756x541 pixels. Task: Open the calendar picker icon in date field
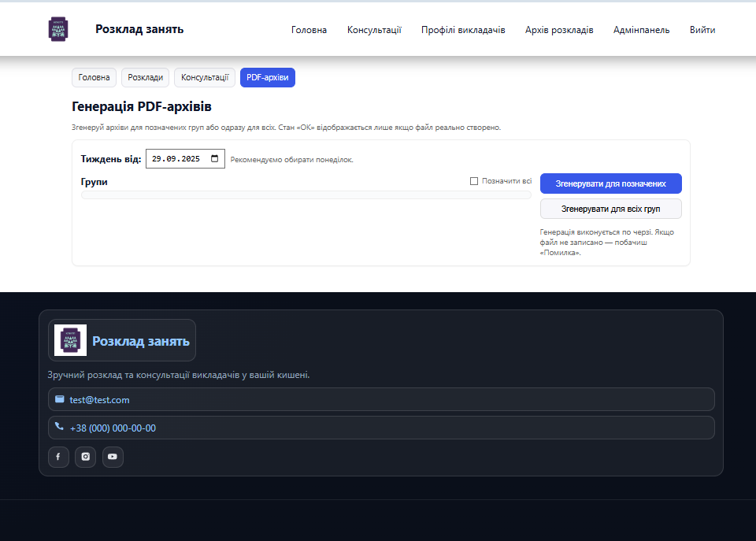(214, 158)
